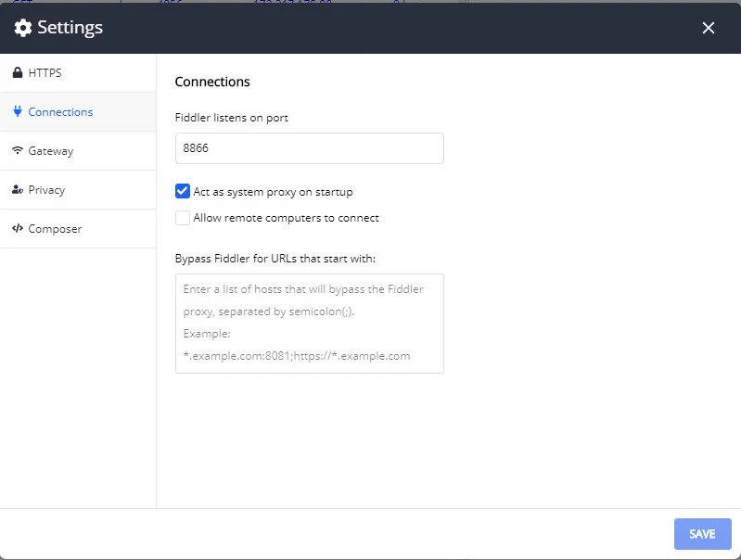
Task: Switch to the Gateway tab
Action: 78,151
